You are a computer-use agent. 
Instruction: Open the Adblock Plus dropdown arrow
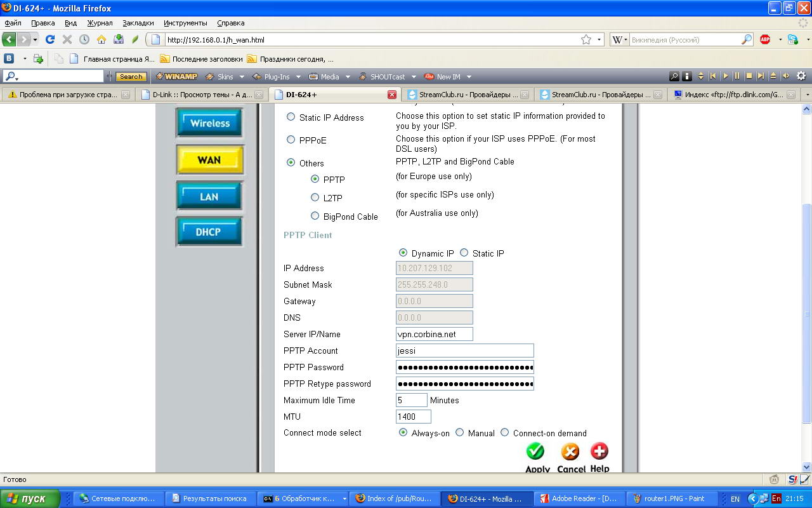click(x=780, y=39)
